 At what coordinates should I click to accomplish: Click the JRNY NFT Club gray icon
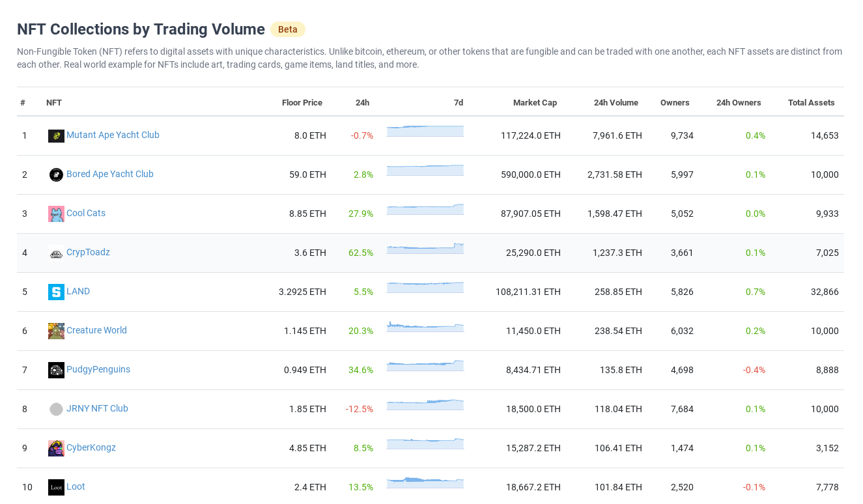[56, 409]
